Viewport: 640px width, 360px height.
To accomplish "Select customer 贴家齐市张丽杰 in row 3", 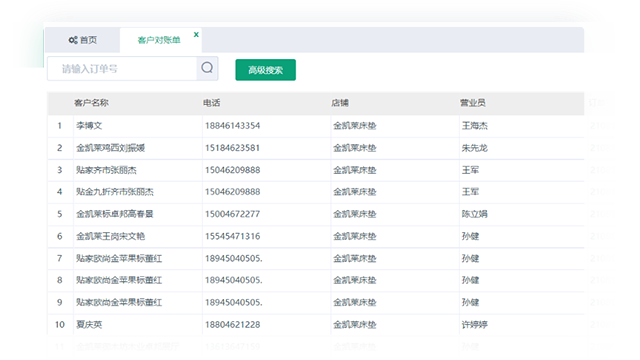I will (106, 170).
